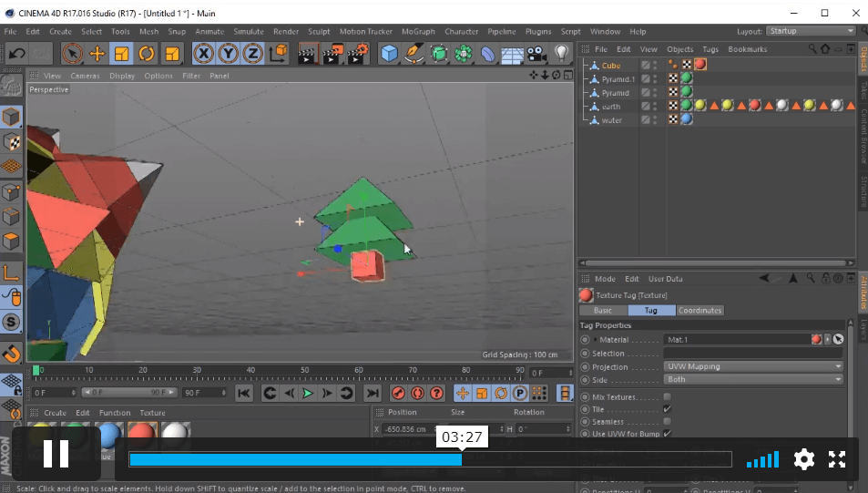Expand the Material property triangle
The width and height of the screenshot is (868, 493).
coord(596,340)
